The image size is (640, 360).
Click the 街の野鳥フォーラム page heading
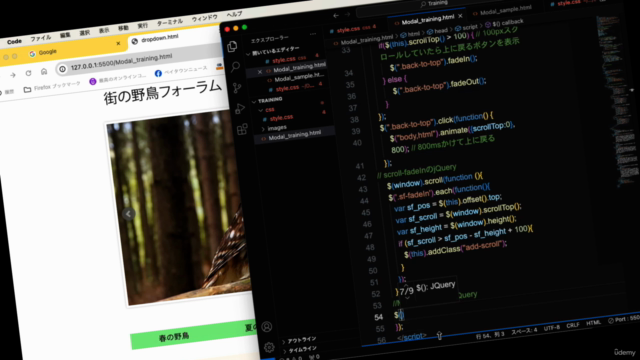click(x=162, y=92)
